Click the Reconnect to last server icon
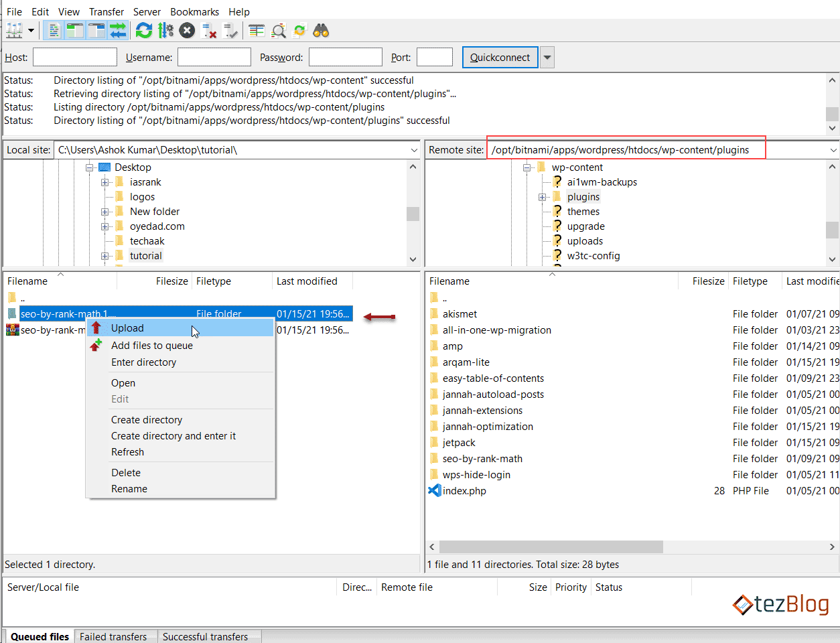Screen dimensions: 840x643 231,30
